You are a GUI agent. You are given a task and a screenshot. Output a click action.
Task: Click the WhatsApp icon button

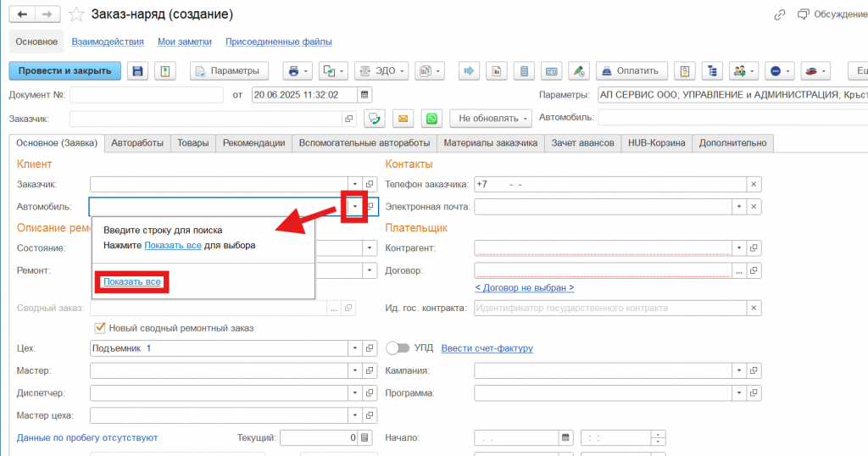click(432, 119)
